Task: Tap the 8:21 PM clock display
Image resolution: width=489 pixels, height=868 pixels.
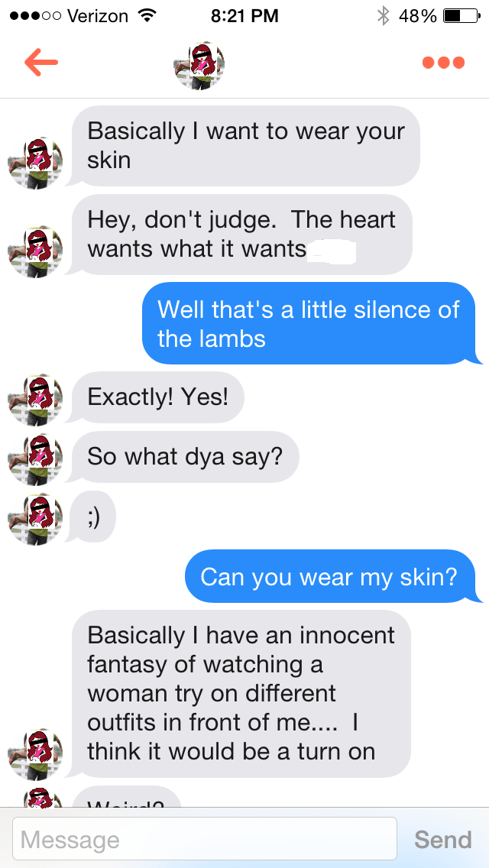Action: (244, 15)
